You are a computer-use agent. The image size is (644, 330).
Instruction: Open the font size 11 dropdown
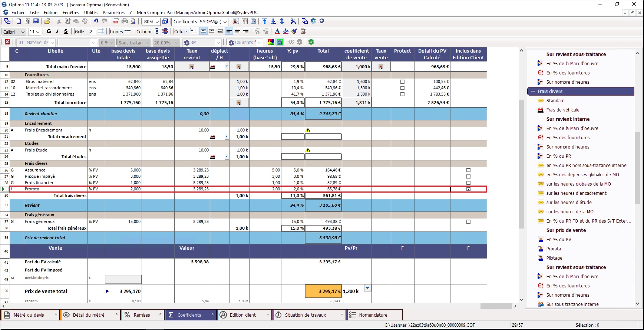point(38,32)
